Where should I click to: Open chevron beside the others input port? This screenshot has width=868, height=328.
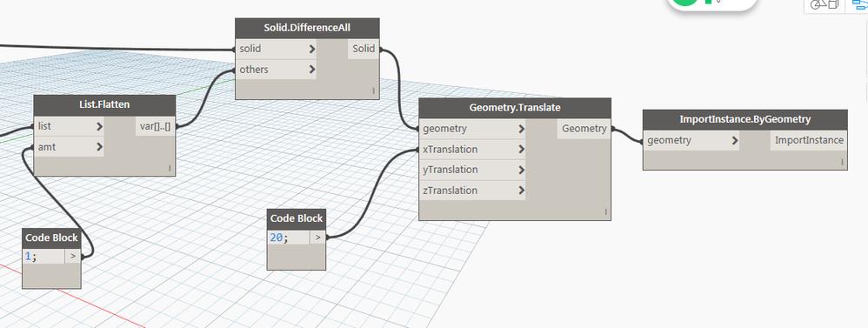pyautogui.click(x=312, y=70)
